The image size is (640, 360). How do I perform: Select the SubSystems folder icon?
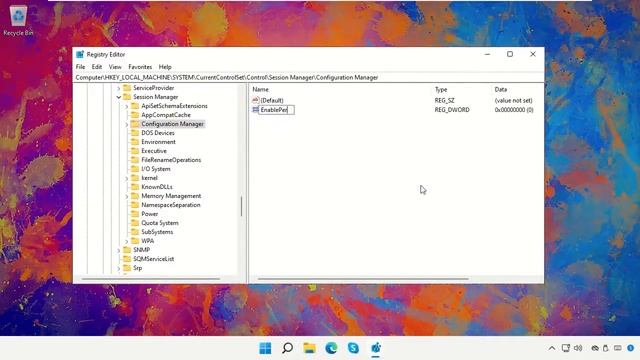pyautogui.click(x=135, y=231)
